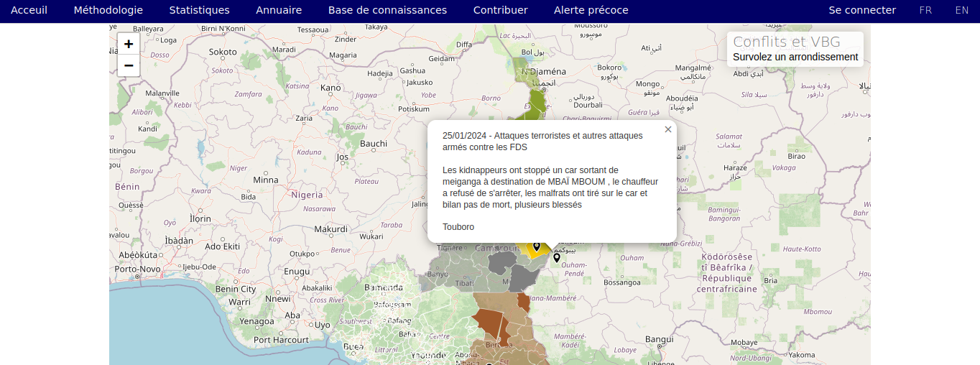This screenshot has height=365, width=980.
Task: Open the Annuaire page
Action: click(279, 10)
